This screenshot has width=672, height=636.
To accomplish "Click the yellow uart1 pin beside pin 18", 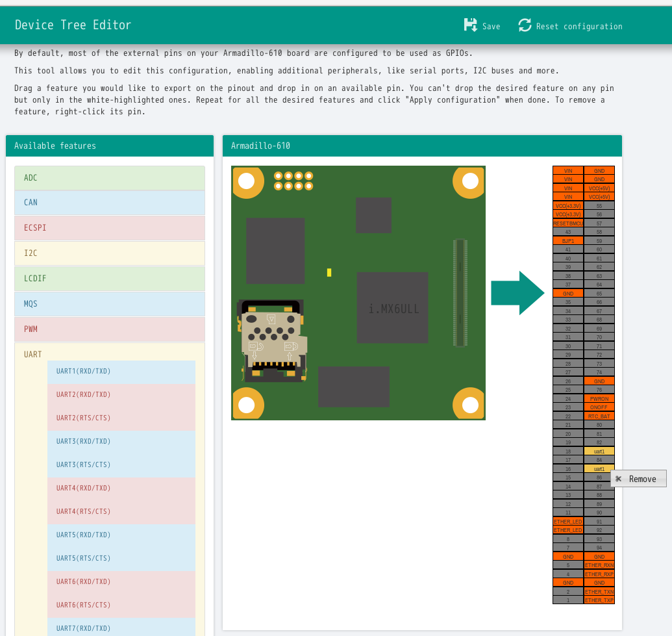I will [599, 451].
